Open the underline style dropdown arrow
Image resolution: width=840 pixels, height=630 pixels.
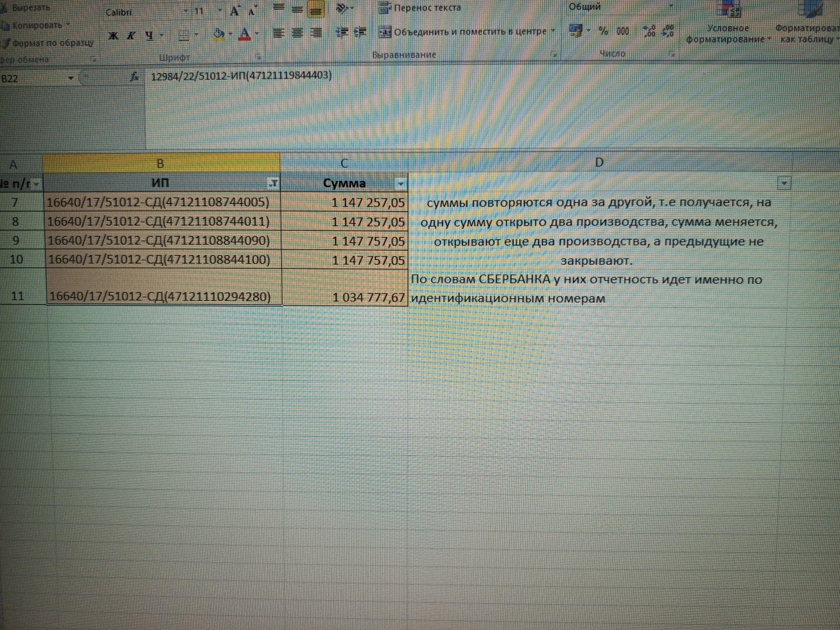162,36
